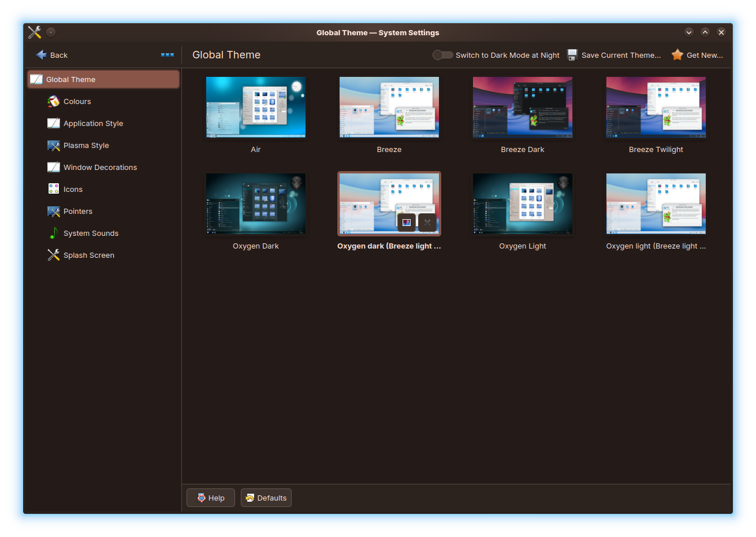Open Plasma Style settings

point(103,146)
